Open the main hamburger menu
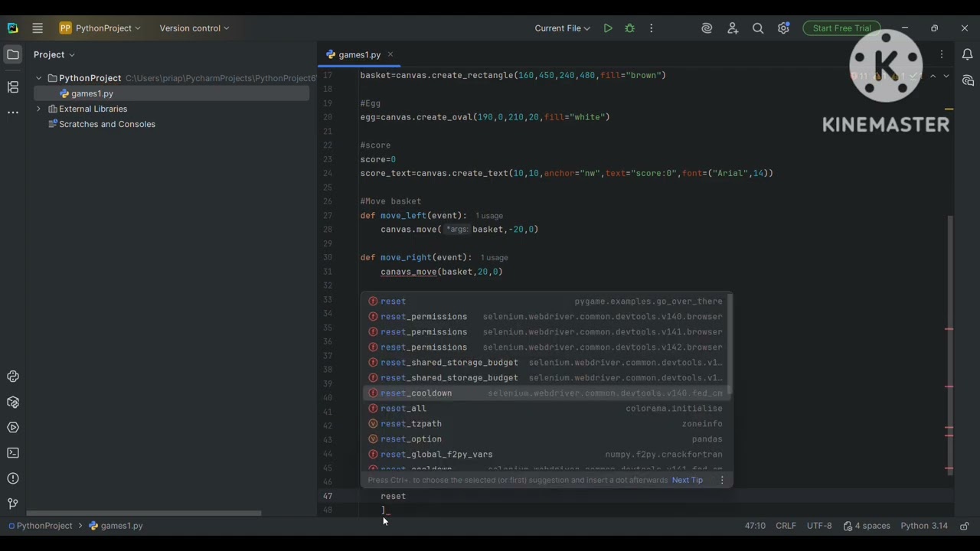This screenshot has height=551, width=980. coord(38,28)
